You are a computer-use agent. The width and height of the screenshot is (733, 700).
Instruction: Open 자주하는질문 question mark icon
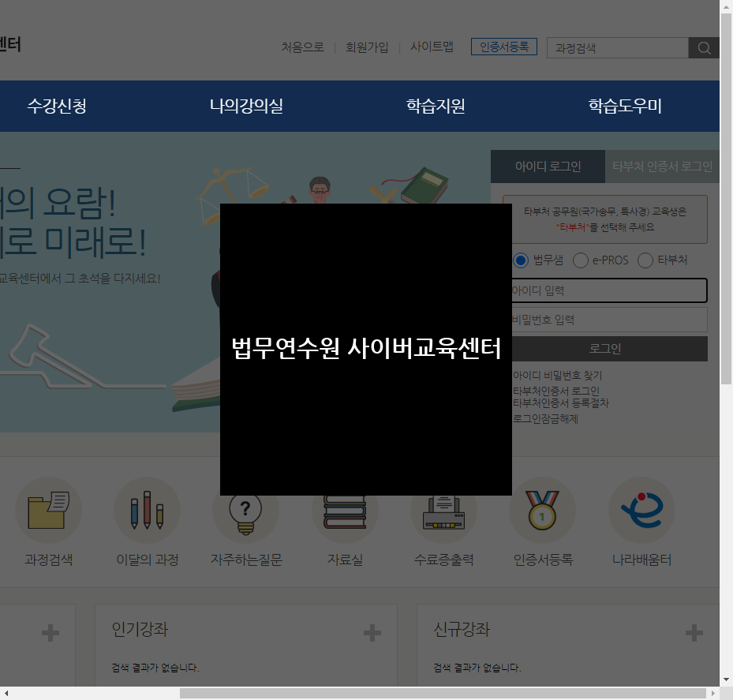pos(245,510)
